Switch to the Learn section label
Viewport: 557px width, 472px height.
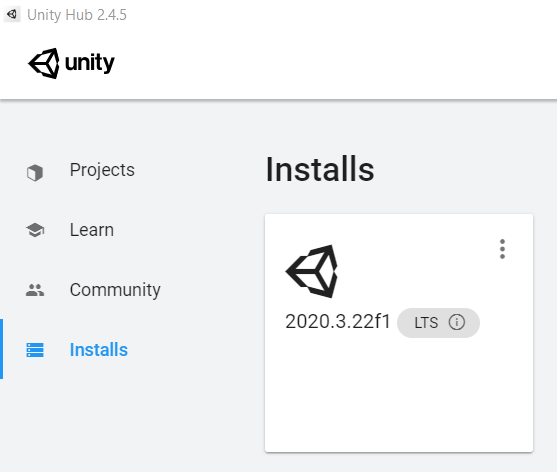[92, 230]
